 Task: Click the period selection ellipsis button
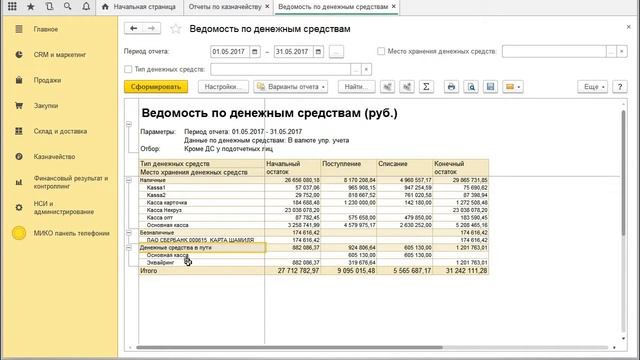pyautogui.click(x=336, y=52)
